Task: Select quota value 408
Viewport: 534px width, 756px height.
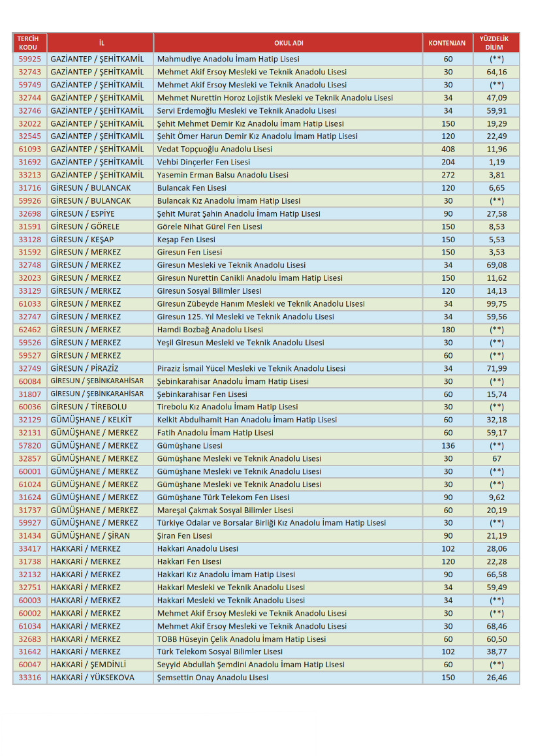Action: (x=448, y=149)
